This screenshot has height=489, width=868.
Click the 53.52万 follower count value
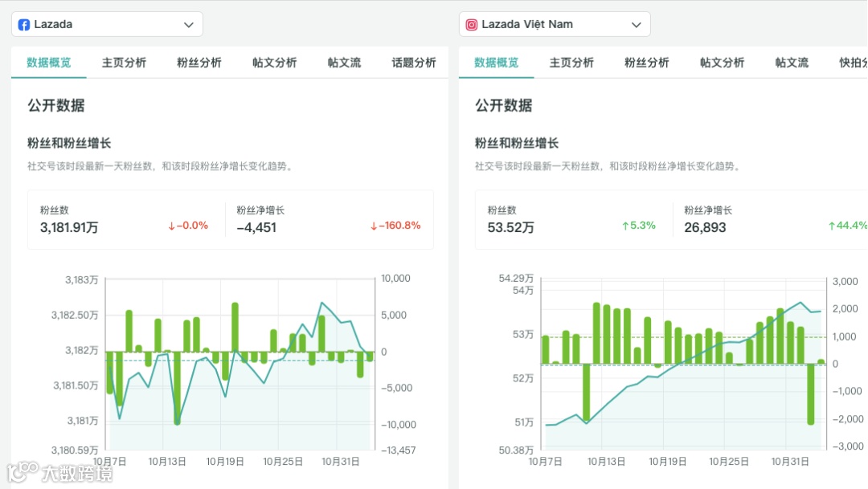[511, 227]
